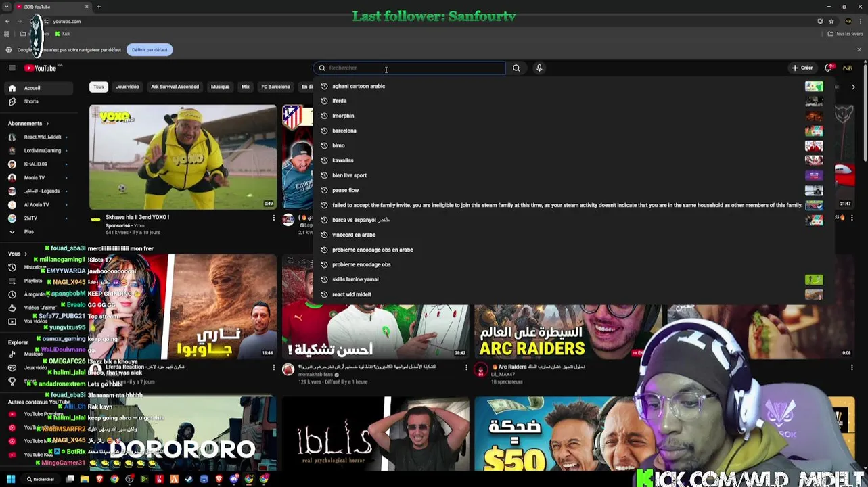Viewport: 868px width, 487px height.
Task: Click the address bar youtube.com
Action: [67, 21]
